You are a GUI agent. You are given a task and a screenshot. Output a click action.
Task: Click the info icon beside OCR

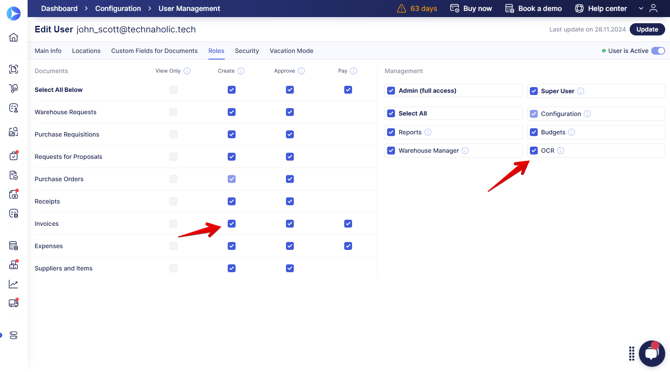[x=561, y=151]
